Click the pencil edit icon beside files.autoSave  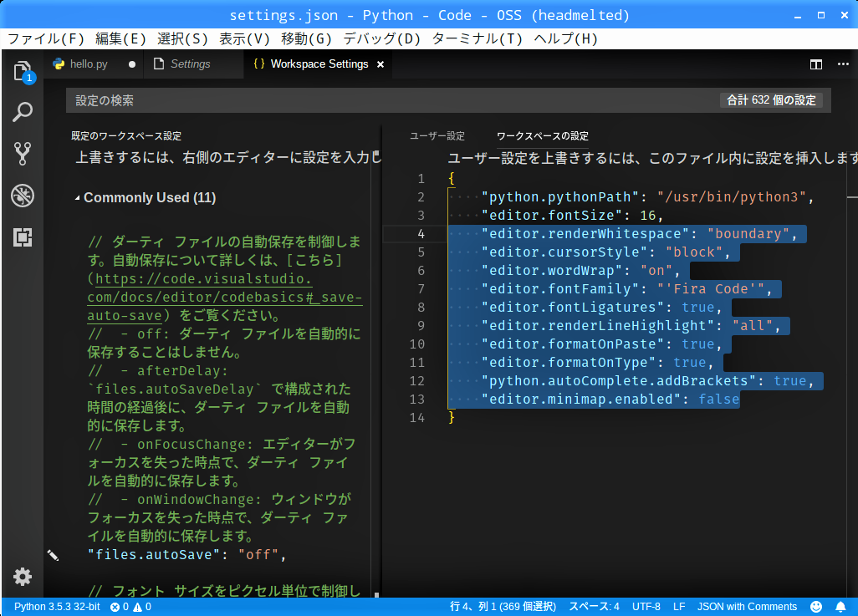coord(53,555)
